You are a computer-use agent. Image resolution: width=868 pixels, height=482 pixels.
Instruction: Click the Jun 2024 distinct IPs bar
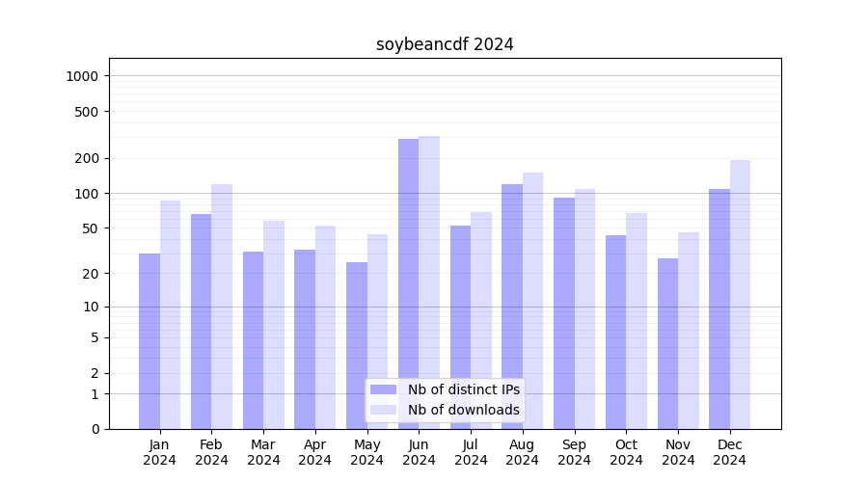tap(409, 283)
